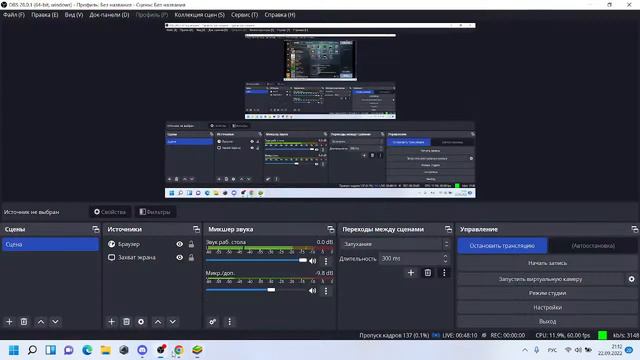Open Настройки from Управление panel

pyautogui.click(x=547, y=307)
